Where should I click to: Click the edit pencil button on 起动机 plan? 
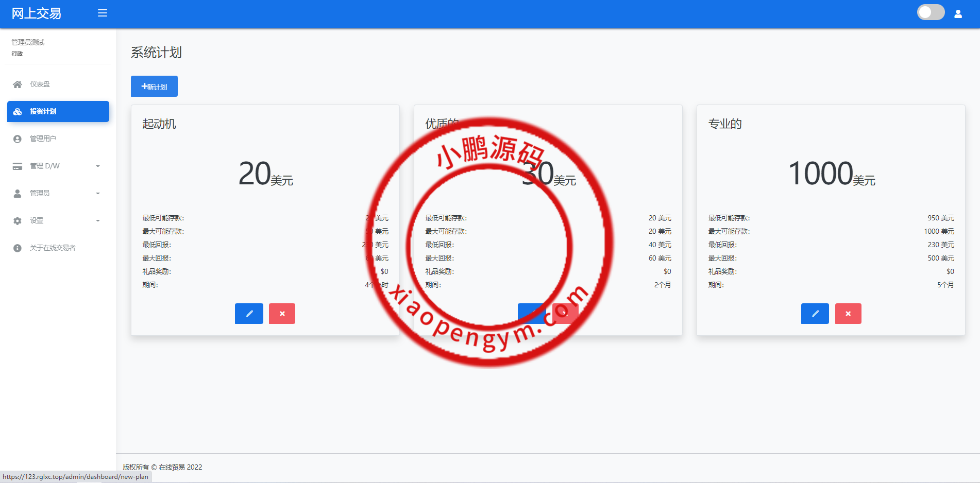[x=249, y=314]
